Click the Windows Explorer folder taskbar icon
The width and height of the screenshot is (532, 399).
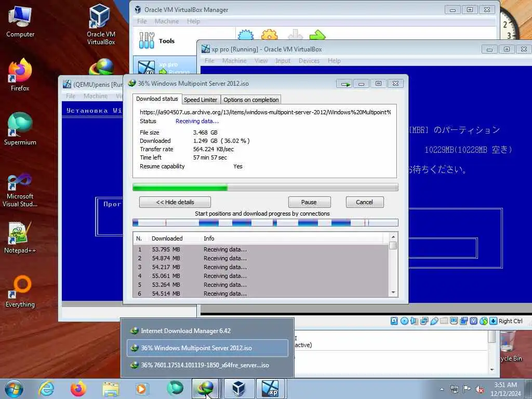pyautogui.click(x=111, y=389)
